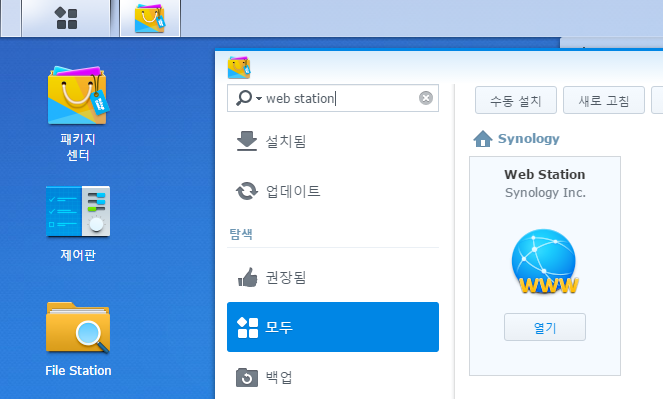Image resolution: width=663 pixels, height=399 pixels.
Task: Select 백업 category in sidebar
Action: [333, 377]
